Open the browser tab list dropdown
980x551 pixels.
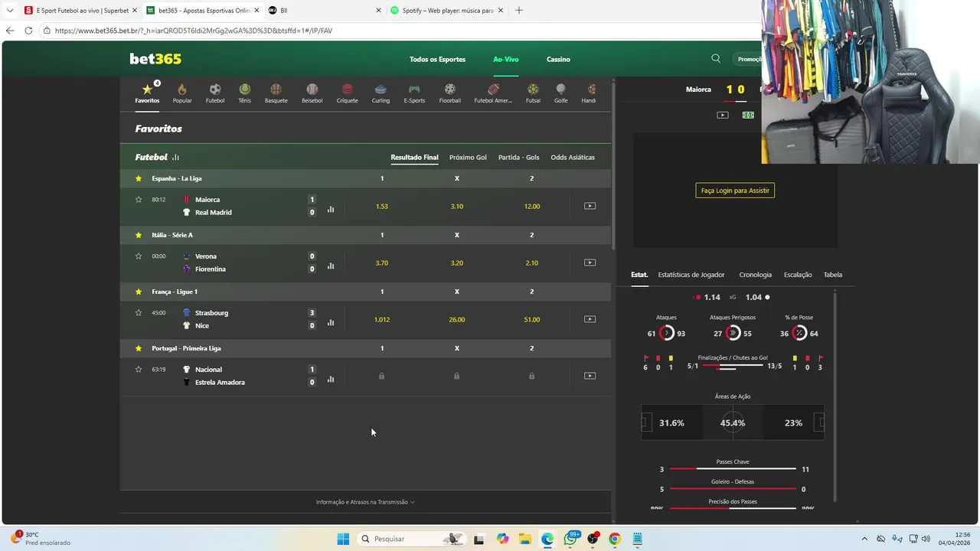point(10,11)
